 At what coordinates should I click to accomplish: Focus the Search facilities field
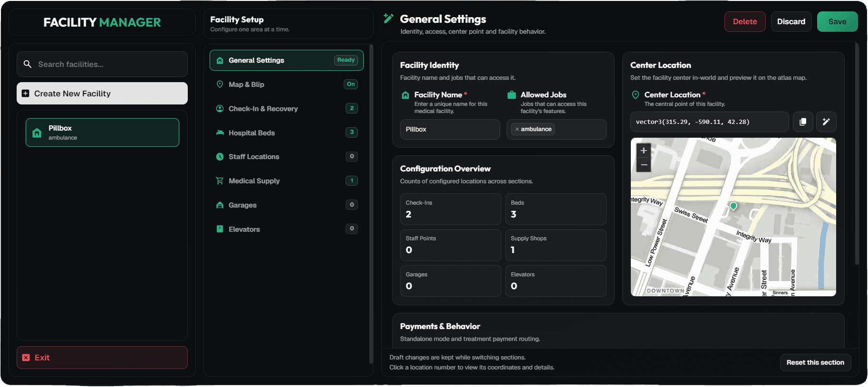pos(102,64)
